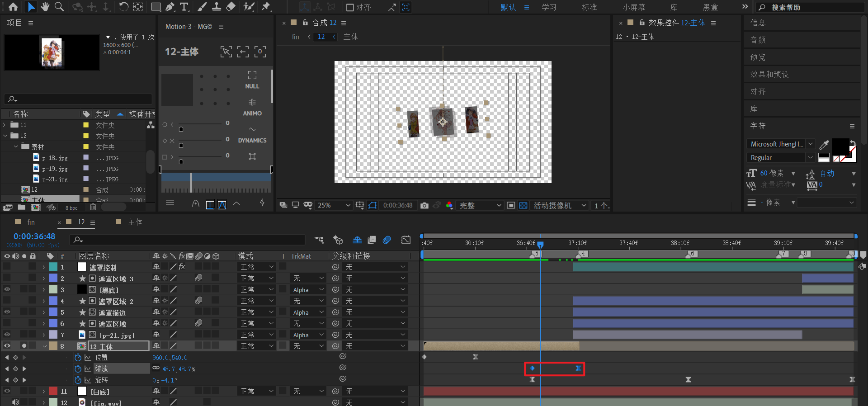Click the fill color black swatch
This screenshot has height=406, width=868.
pyautogui.click(x=840, y=146)
